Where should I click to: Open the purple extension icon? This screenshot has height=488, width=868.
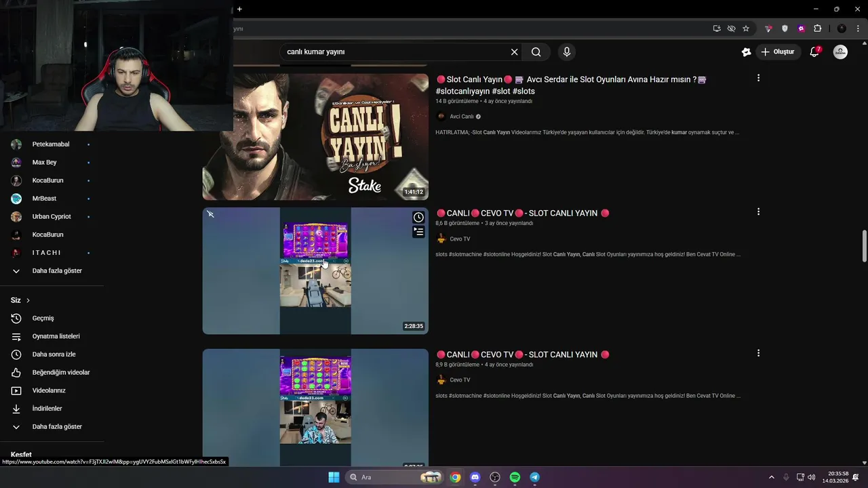coord(801,28)
